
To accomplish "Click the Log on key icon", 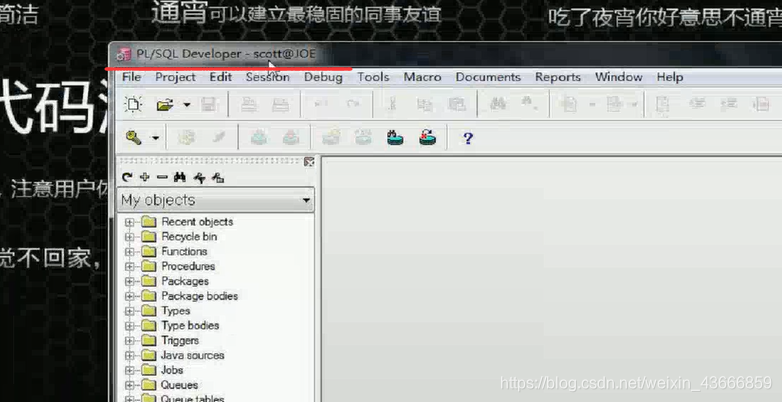I will pyautogui.click(x=134, y=138).
